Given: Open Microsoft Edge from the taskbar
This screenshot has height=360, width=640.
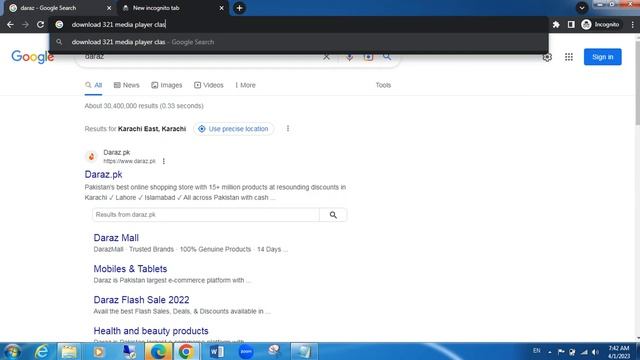Looking at the screenshot, I should click(158, 351).
